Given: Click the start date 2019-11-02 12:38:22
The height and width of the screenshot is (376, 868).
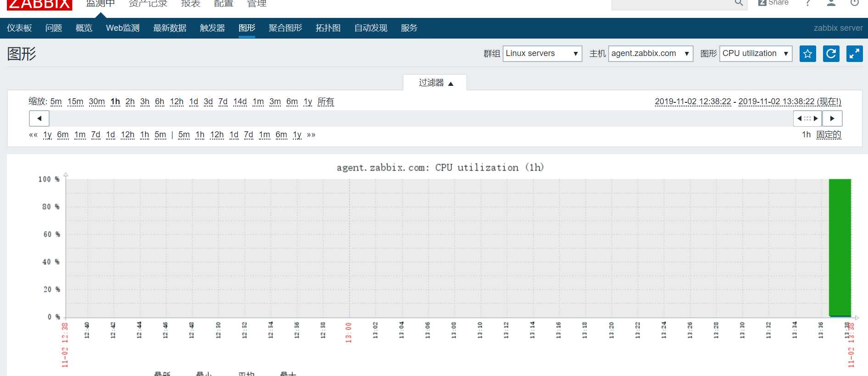Looking at the screenshot, I should tap(693, 101).
